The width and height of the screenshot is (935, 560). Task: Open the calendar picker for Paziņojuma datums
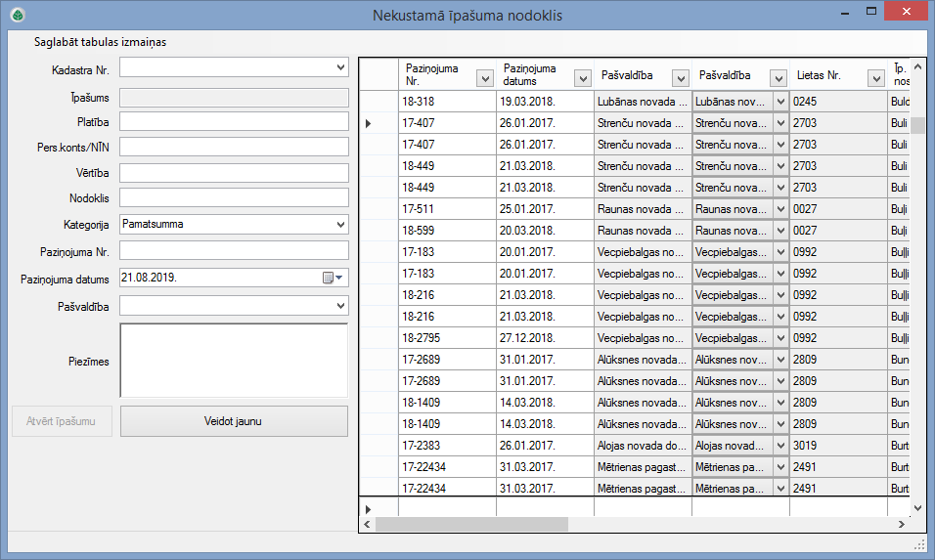click(x=334, y=278)
